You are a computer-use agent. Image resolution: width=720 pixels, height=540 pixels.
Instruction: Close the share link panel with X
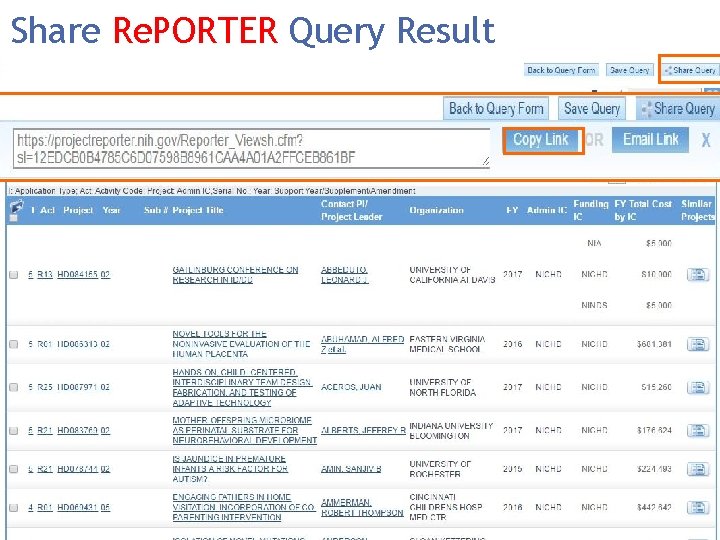[x=706, y=140]
